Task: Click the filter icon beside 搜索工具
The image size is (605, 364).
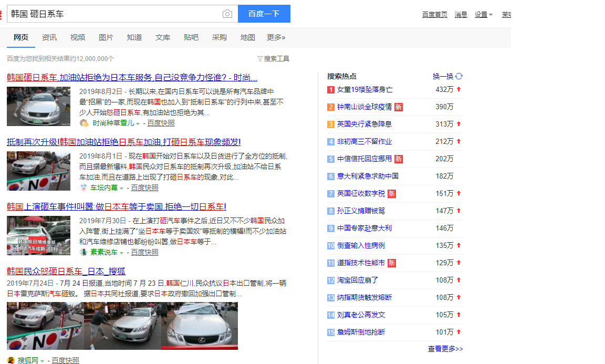Action: 260,59
